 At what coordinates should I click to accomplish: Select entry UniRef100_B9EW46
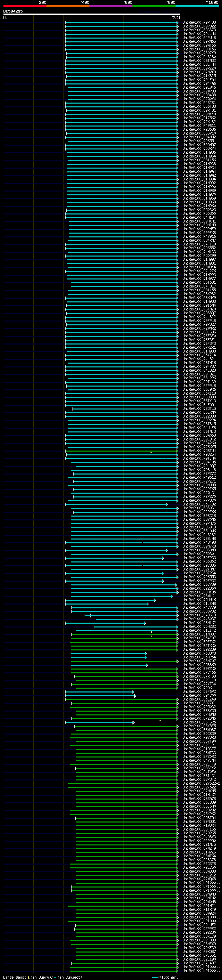click(x=199, y=88)
